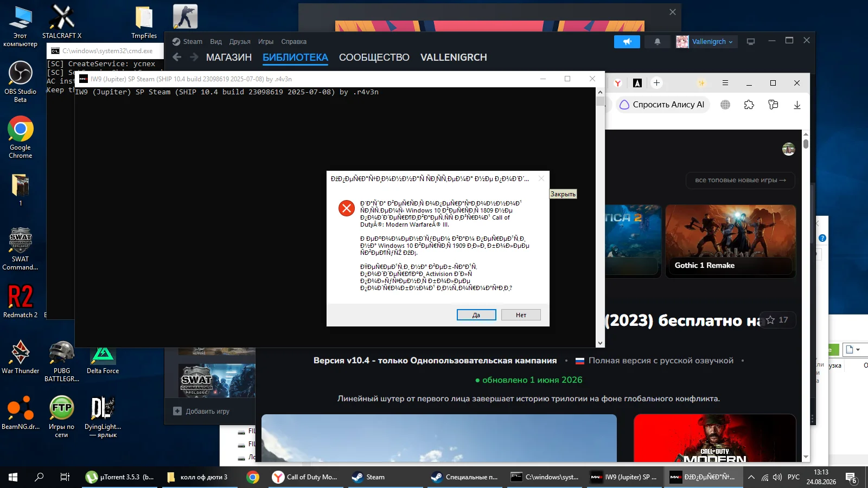Click the user avatar on the web page

[x=789, y=149]
